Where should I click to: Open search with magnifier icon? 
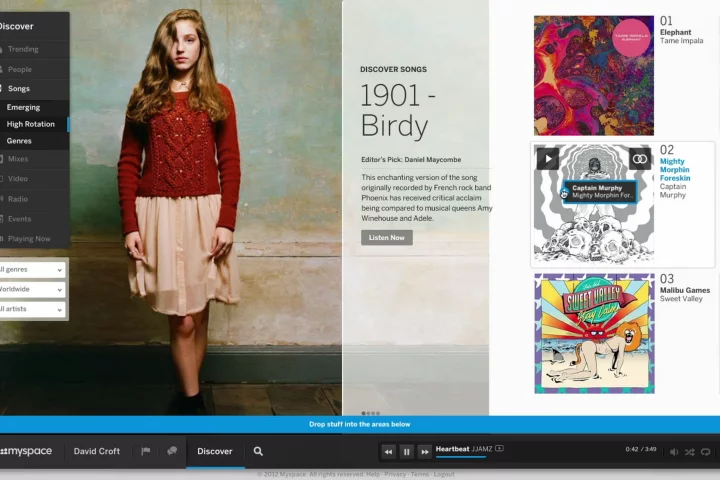tap(258, 452)
